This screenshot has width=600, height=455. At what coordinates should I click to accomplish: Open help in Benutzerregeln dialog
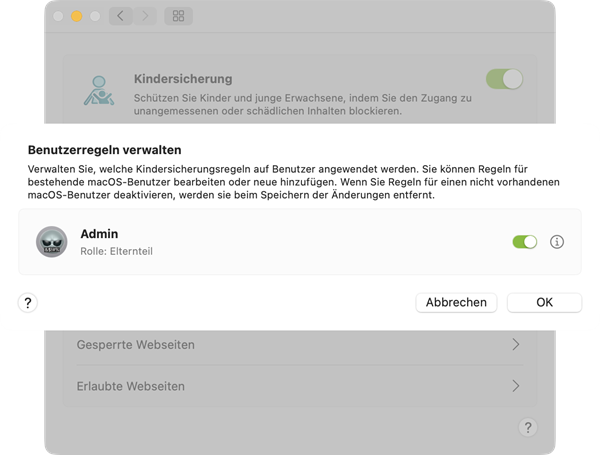tap(28, 303)
